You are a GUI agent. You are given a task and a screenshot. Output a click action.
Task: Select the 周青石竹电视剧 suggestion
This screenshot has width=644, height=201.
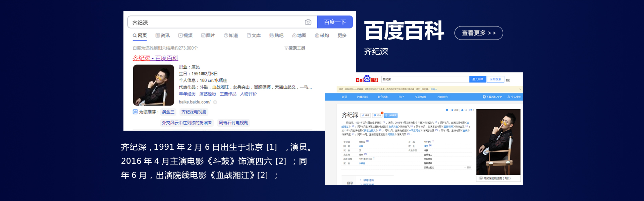(233, 123)
